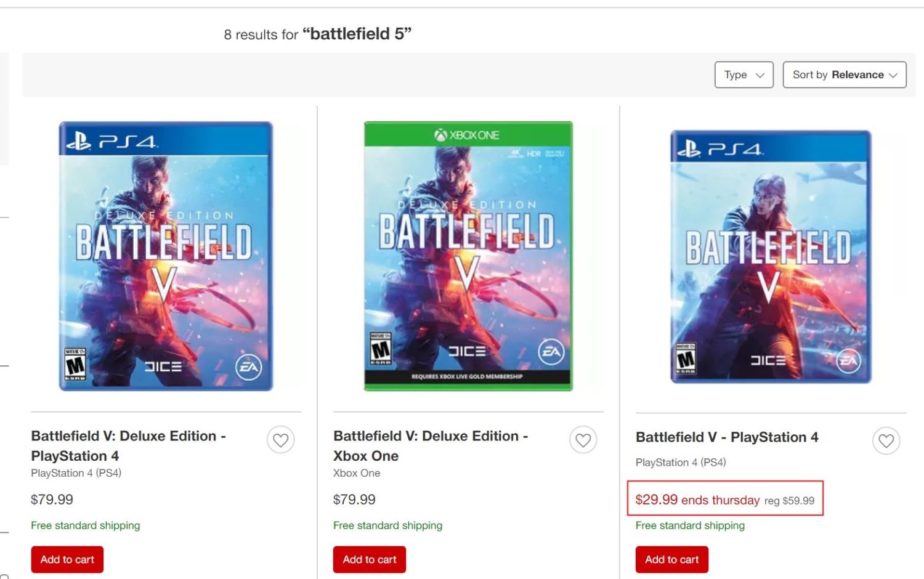Open the Type filter dropdown
Image resolution: width=924 pixels, height=579 pixels.
click(x=744, y=75)
